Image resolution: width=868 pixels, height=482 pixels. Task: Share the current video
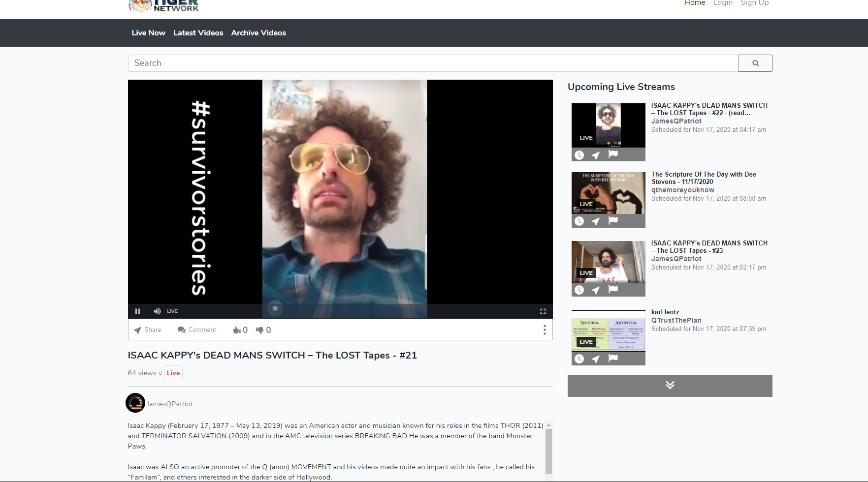[147, 330]
